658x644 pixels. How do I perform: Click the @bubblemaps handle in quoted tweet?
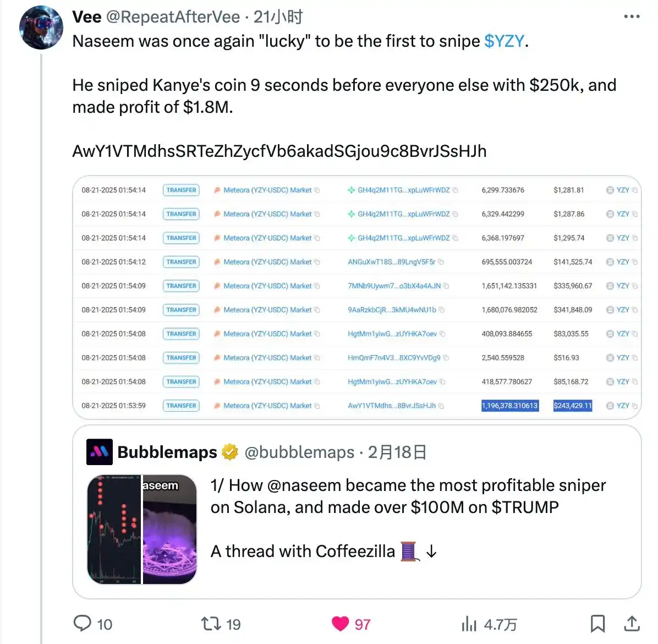[x=299, y=452]
